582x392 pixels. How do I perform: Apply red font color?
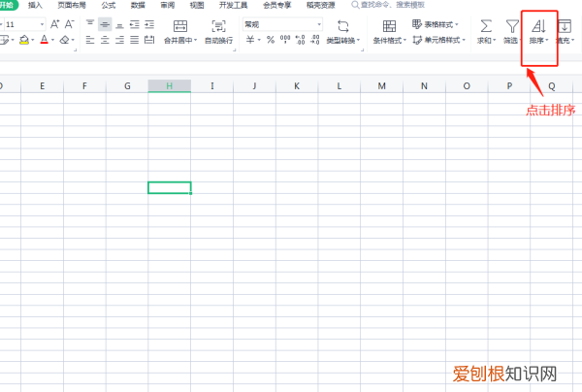[45, 40]
